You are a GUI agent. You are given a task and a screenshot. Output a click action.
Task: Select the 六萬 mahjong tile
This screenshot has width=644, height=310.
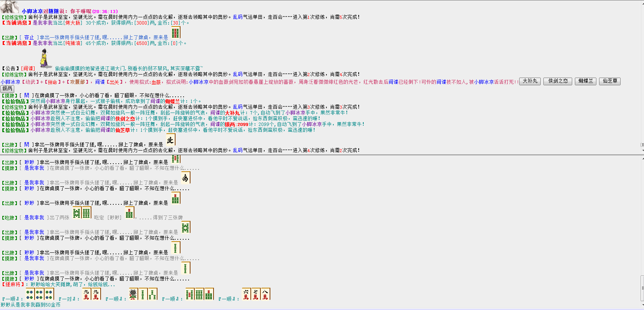[247, 294]
